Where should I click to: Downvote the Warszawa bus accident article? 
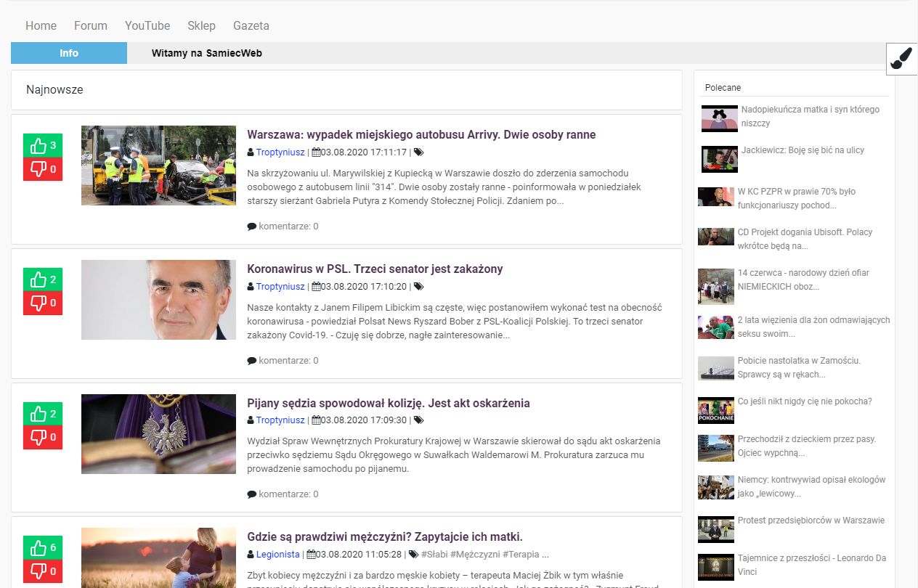43,169
